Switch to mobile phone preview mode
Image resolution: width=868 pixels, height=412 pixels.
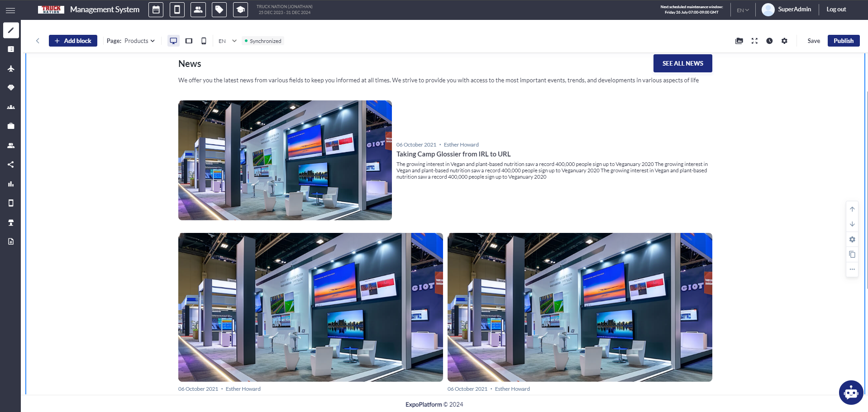[204, 41]
